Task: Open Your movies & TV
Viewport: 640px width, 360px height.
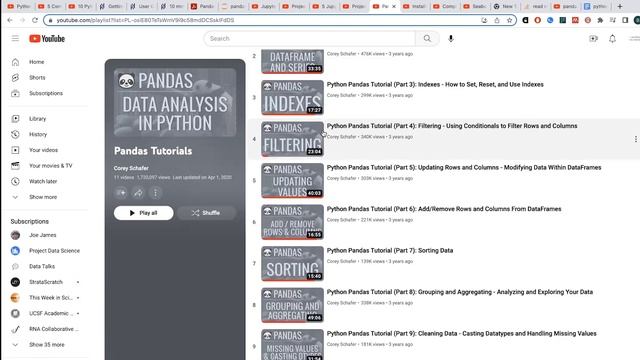Action: pyautogui.click(x=50, y=166)
